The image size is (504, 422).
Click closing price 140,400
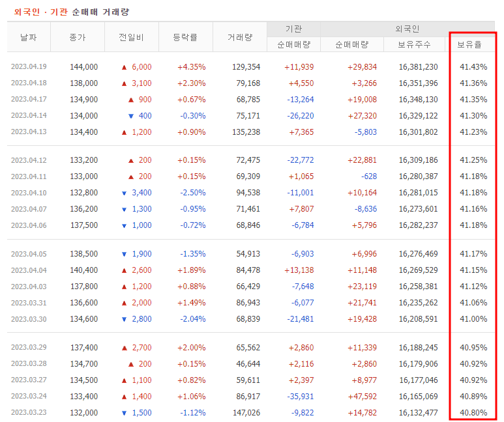pos(83,270)
